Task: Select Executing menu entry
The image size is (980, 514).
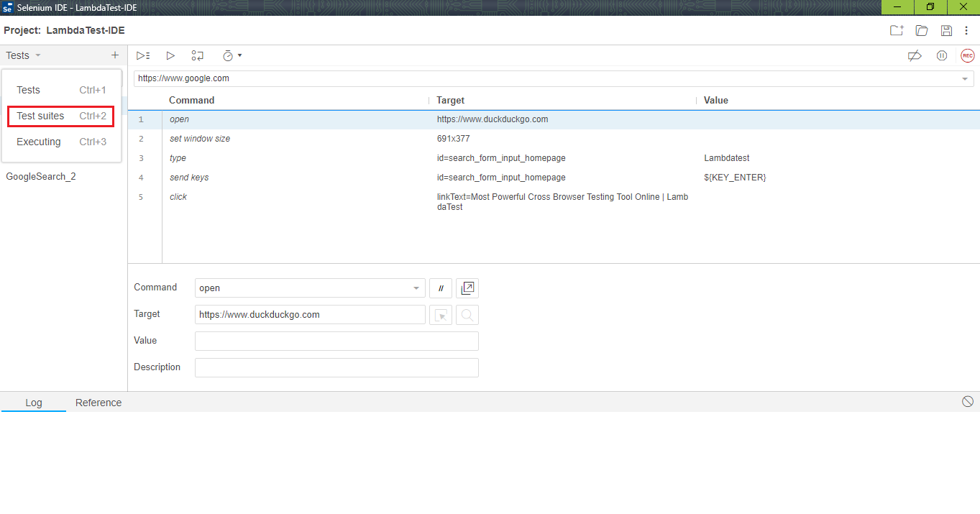Action: pyautogui.click(x=61, y=142)
